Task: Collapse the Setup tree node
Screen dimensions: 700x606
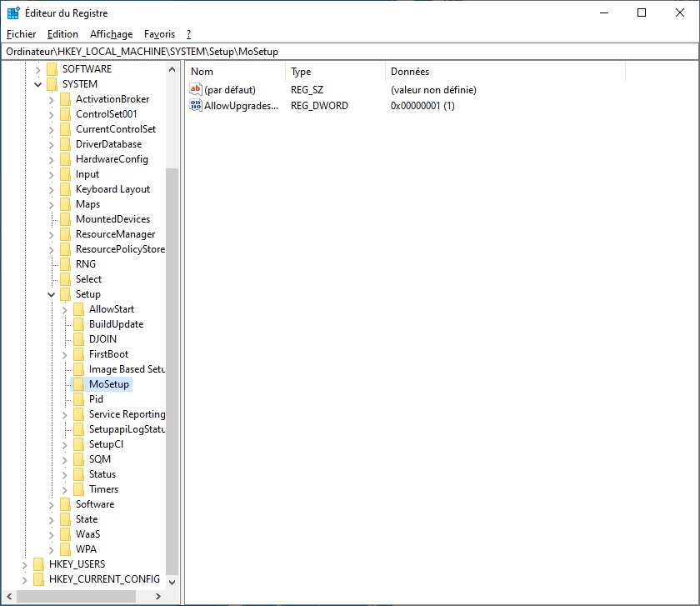Action: [x=52, y=294]
